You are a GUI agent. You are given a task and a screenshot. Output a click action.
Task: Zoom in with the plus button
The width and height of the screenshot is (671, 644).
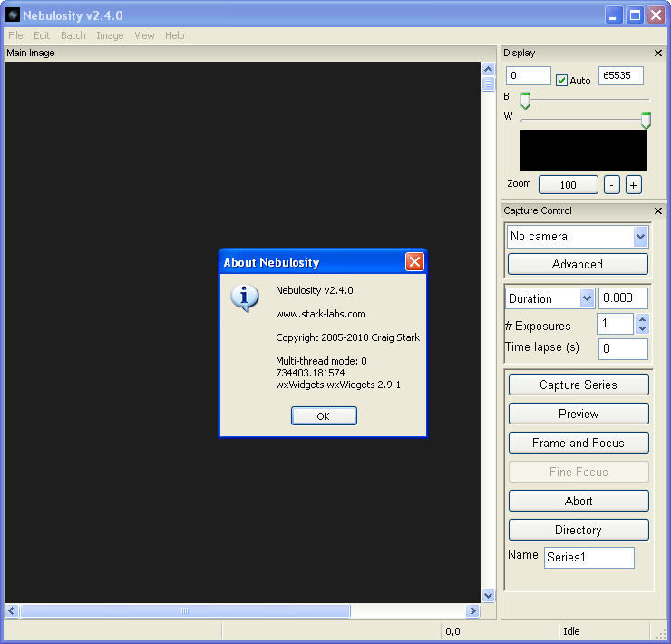click(633, 185)
